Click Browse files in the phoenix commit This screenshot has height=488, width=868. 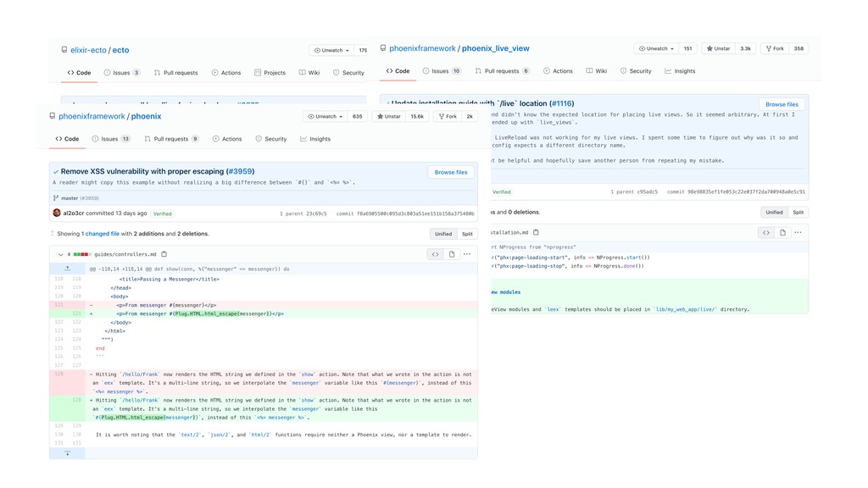[451, 172]
